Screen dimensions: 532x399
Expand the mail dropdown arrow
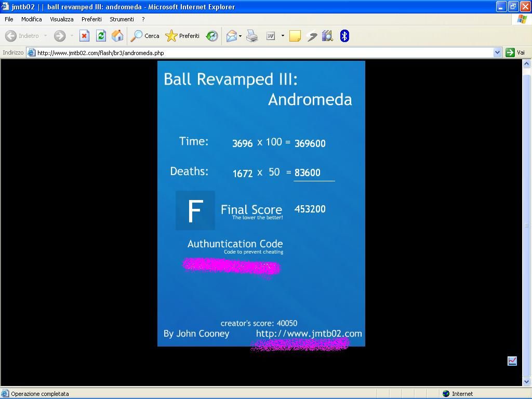(x=240, y=36)
